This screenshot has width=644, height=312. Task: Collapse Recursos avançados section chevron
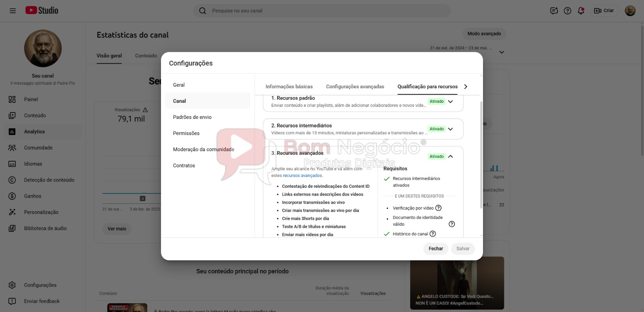pos(450,156)
